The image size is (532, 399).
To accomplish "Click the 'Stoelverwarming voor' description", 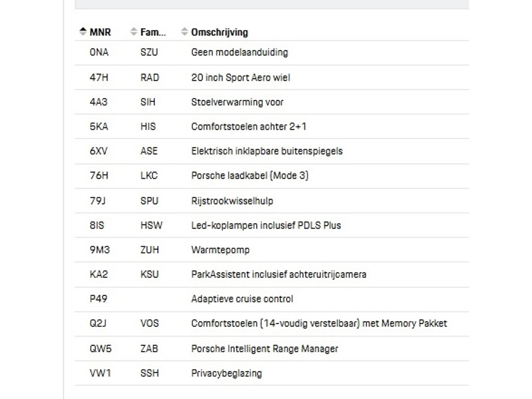I will click(x=237, y=102).
